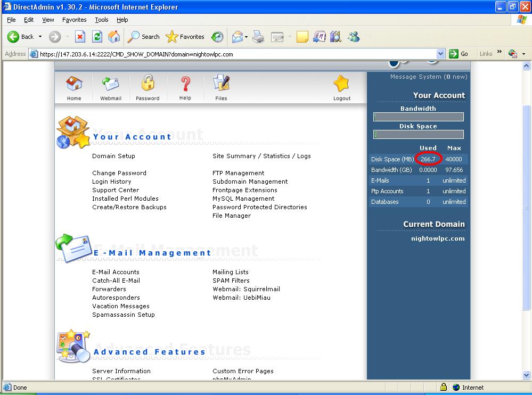Click the yellow note toolbar icon
The height and width of the screenshot is (395, 532).
(302, 37)
